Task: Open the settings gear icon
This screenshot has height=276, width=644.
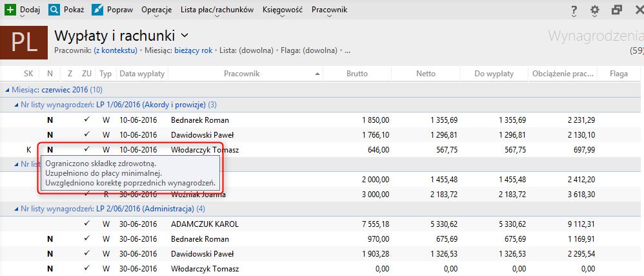Action: (595, 10)
